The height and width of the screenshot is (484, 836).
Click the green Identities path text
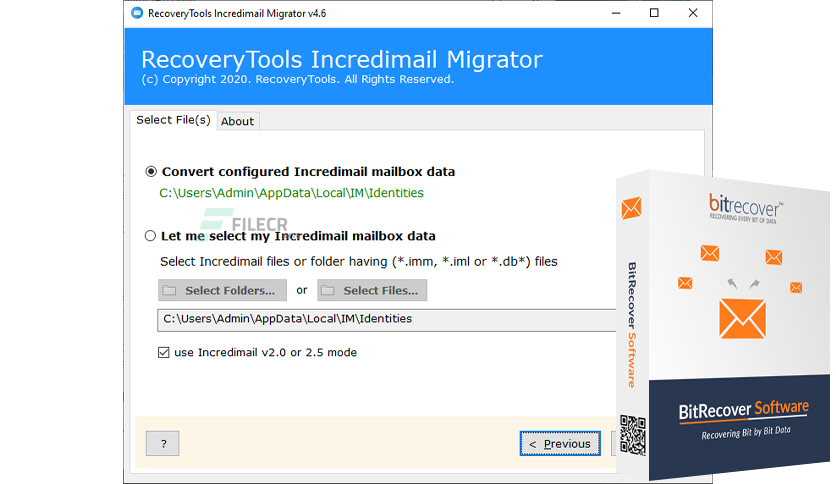[x=292, y=193]
